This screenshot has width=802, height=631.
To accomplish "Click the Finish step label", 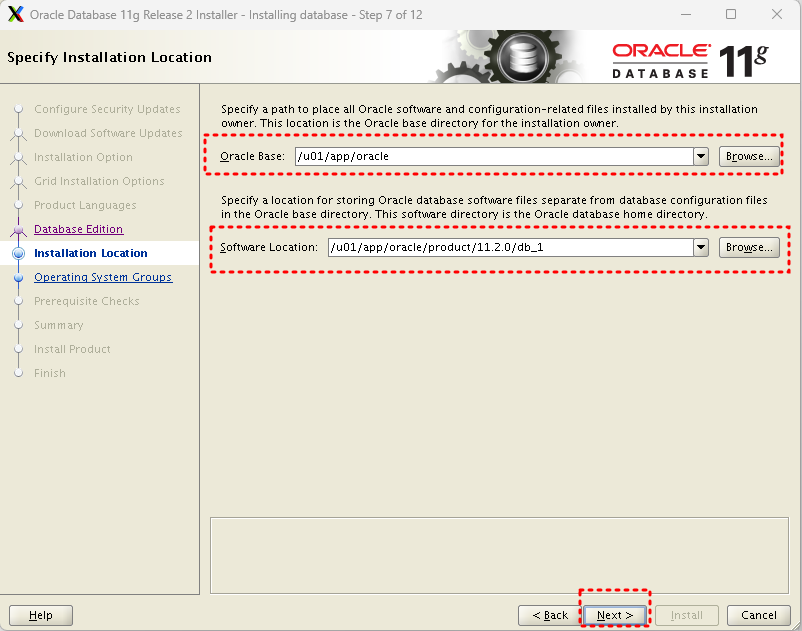I will tap(50, 373).
